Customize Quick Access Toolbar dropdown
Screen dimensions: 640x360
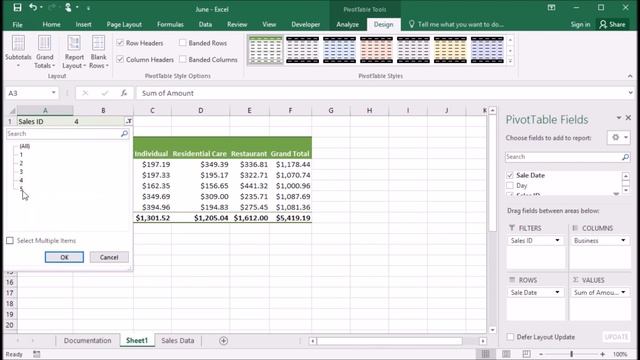(x=88, y=8)
